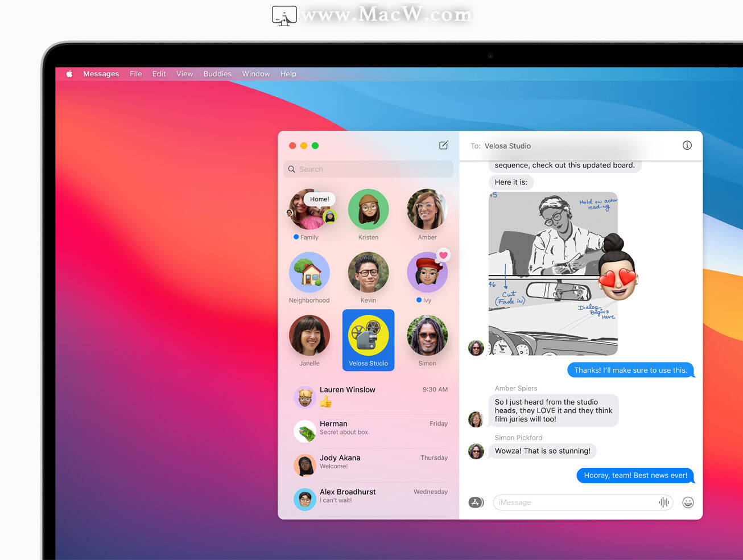The width and height of the screenshot is (743, 560).
Task: Click the 'Home!' preview bubble on Family
Action: click(320, 199)
